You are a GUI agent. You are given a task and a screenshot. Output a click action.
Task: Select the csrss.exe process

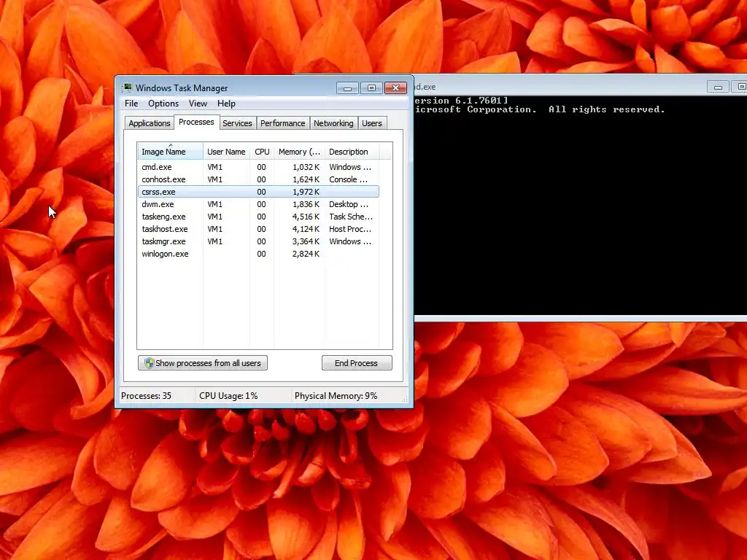(x=258, y=192)
